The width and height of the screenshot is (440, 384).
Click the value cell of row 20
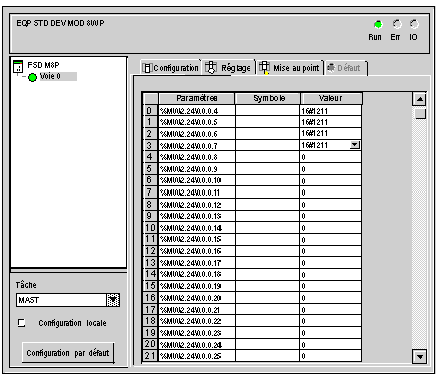pos(330,344)
